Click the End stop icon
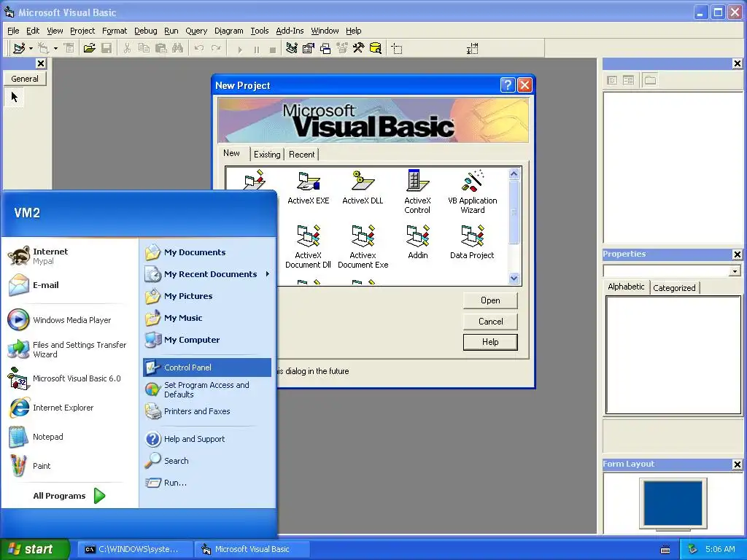 coord(273,49)
